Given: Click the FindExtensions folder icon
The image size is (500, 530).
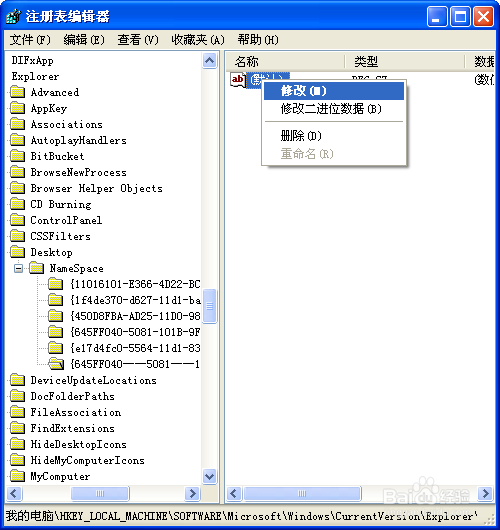Looking at the screenshot, I should pyautogui.click(x=17, y=428).
